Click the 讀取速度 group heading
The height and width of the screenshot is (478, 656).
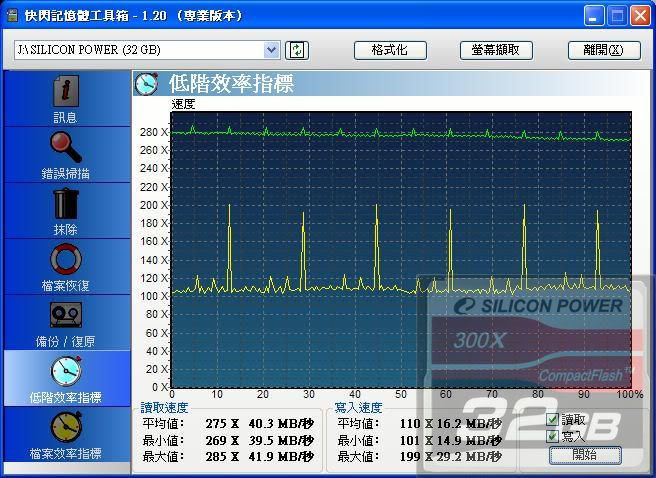coord(164,407)
